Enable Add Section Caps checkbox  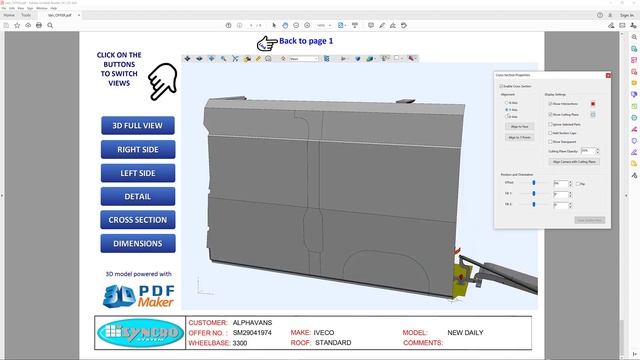click(x=550, y=133)
